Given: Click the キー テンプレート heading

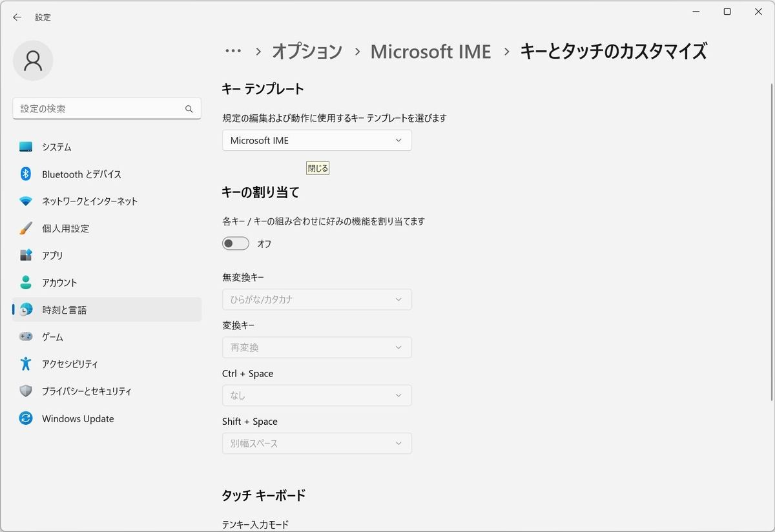Looking at the screenshot, I should coord(263,89).
